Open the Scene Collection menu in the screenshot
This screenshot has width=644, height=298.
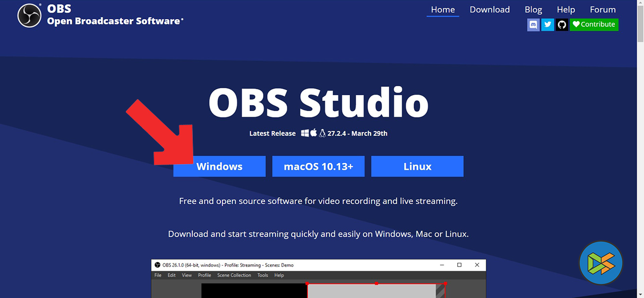point(234,275)
